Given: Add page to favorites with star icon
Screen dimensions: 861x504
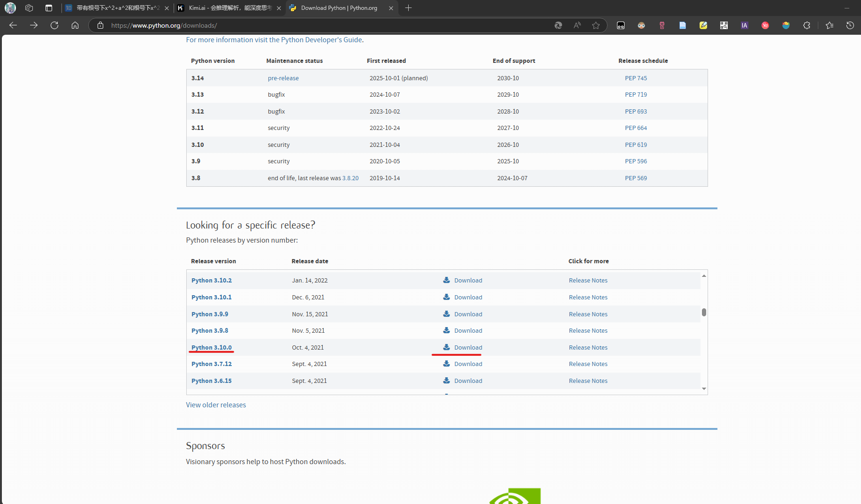Looking at the screenshot, I should pyautogui.click(x=596, y=25).
